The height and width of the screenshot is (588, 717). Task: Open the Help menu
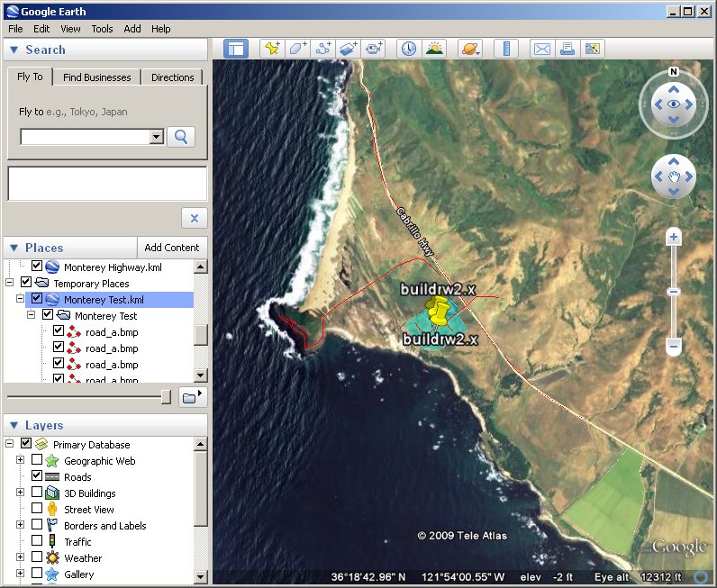[x=161, y=29]
